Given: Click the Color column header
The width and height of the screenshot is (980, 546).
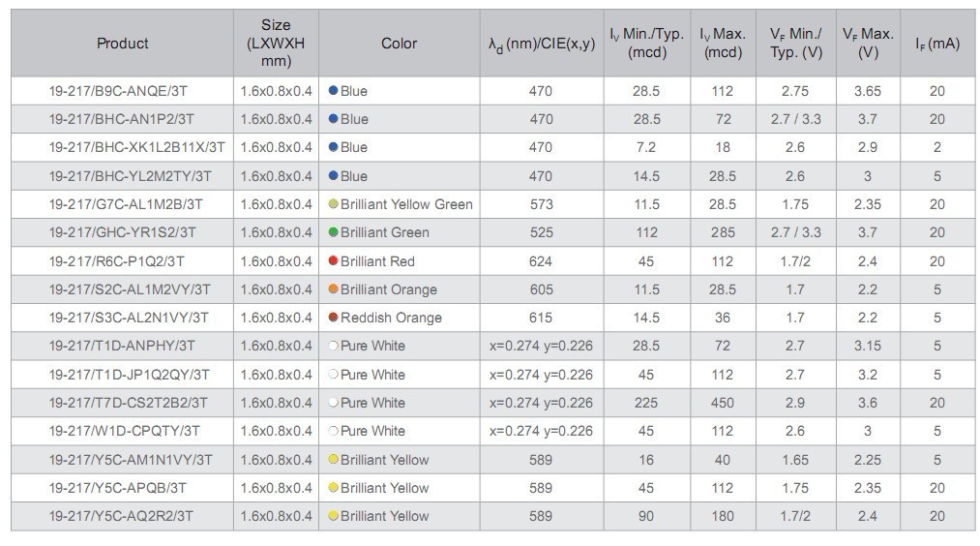Looking at the screenshot, I should (x=399, y=44).
